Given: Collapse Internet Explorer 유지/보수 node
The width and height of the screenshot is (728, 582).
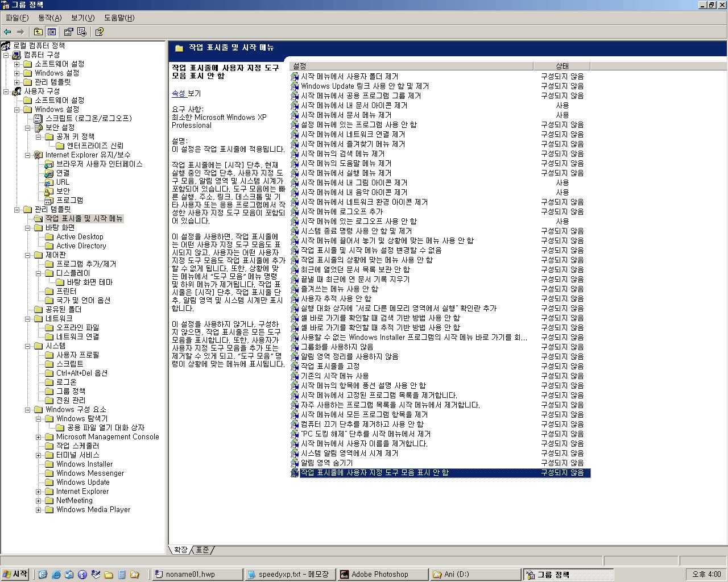Looking at the screenshot, I should [x=28, y=155].
